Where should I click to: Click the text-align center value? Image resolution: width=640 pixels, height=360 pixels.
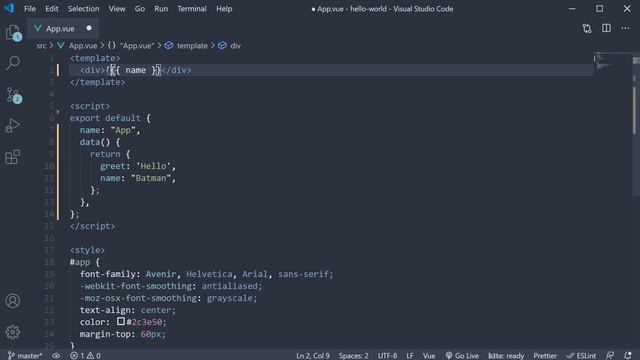pos(156,310)
